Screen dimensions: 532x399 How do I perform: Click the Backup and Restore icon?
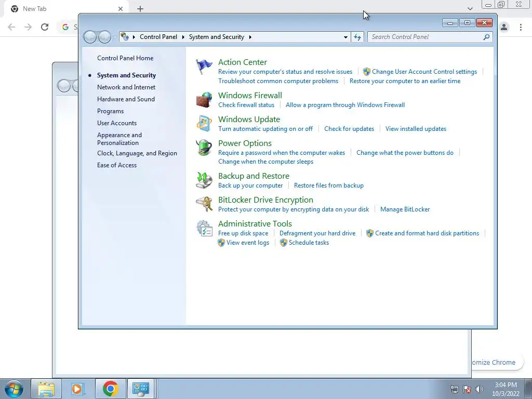[204, 180]
